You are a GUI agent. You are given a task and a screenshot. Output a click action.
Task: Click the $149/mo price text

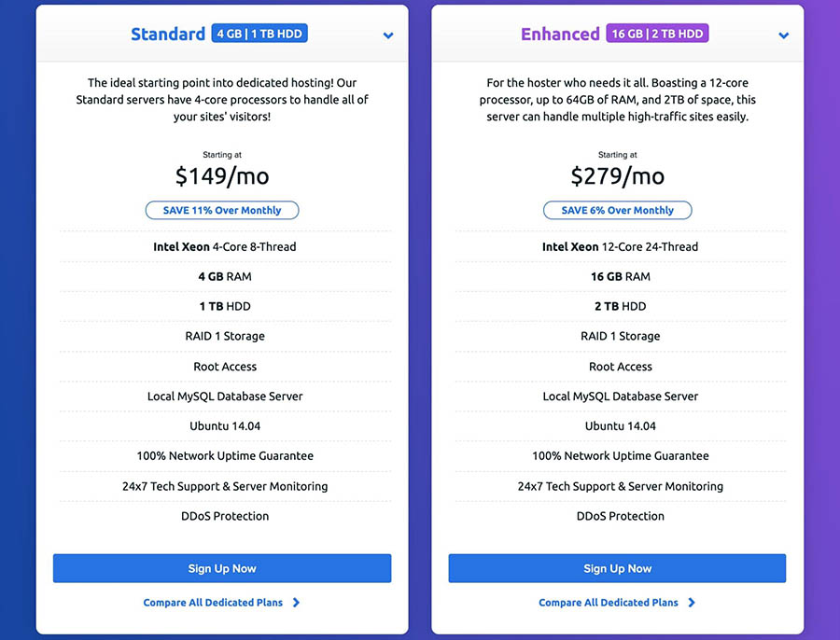222,175
